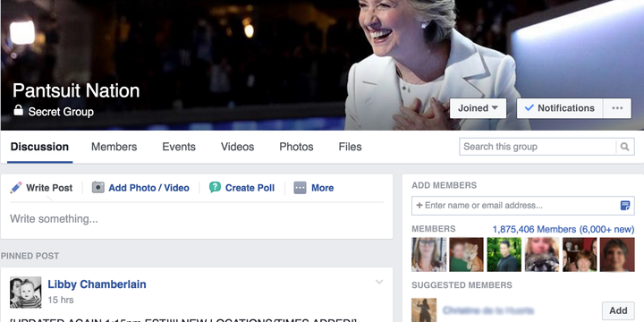Click the magnifying glass search icon
Image resolution: width=644 pixels, height=322 pixels.
(x=624, y=147)
